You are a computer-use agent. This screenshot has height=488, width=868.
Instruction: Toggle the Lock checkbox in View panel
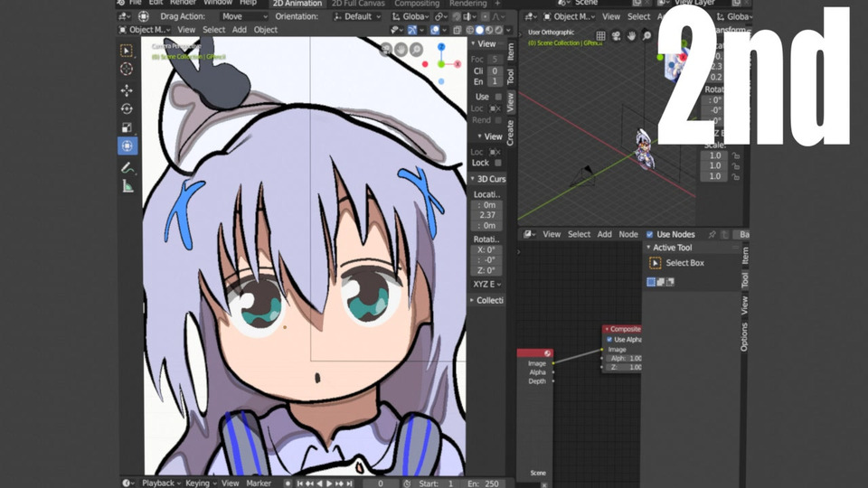[x=498, y=164]
